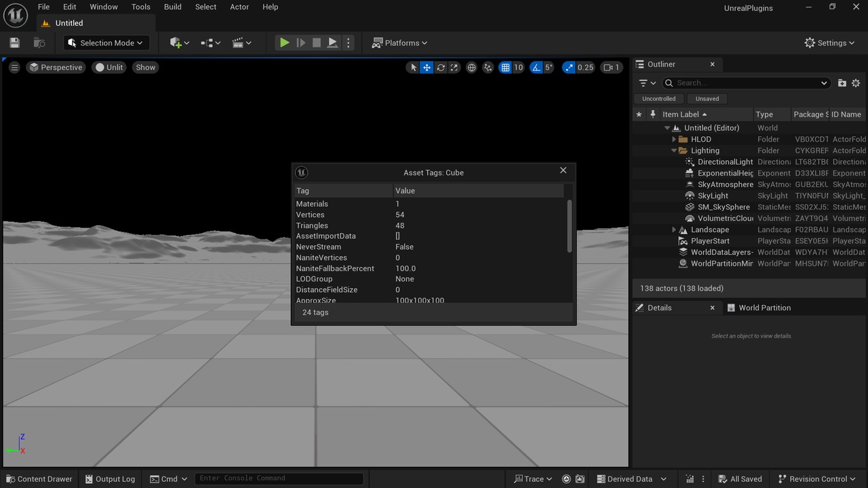Open the Help menu
Screen dimensions: 868x488
click(270, 7)
